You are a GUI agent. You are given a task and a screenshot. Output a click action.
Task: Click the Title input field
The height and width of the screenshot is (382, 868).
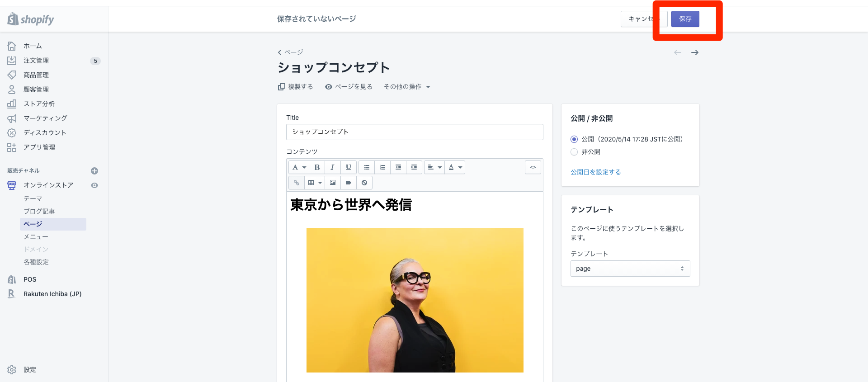pyautogui.click(x=415, y=132)
